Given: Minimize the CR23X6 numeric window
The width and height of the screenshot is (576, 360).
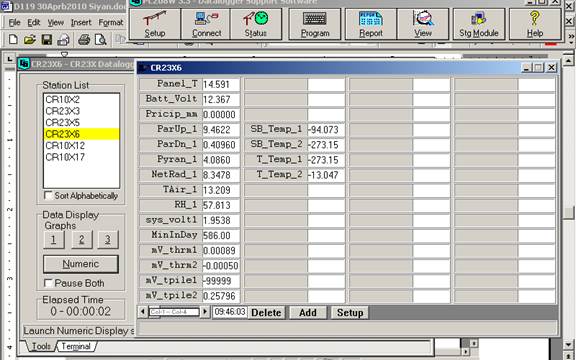Looking at the screenshot, I should (x=526, y=68).
